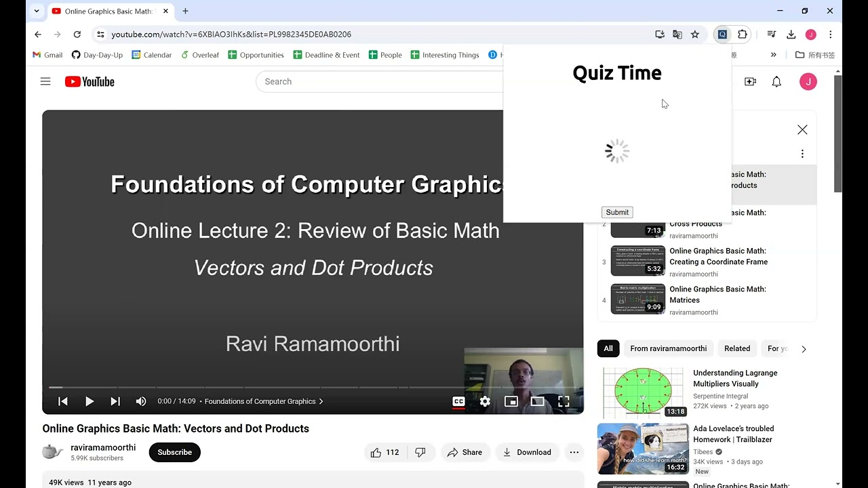Select the 'Related' filter chip

pos(737,348)
